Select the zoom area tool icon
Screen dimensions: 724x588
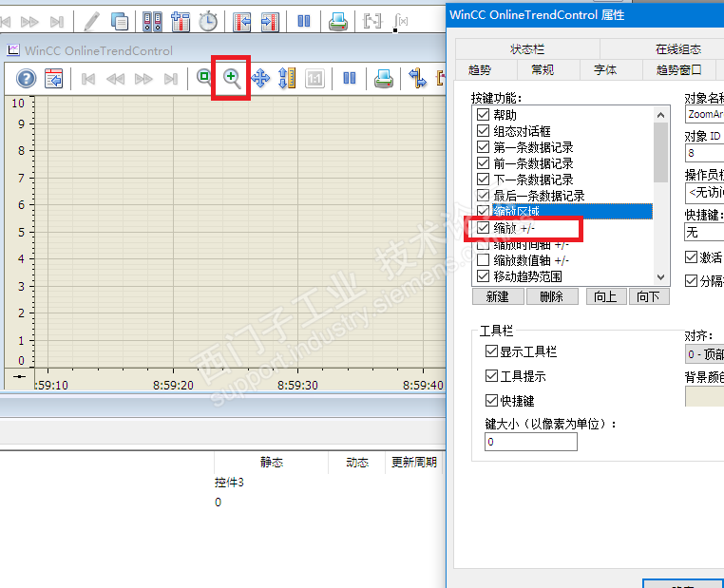(x=203, y=77)
